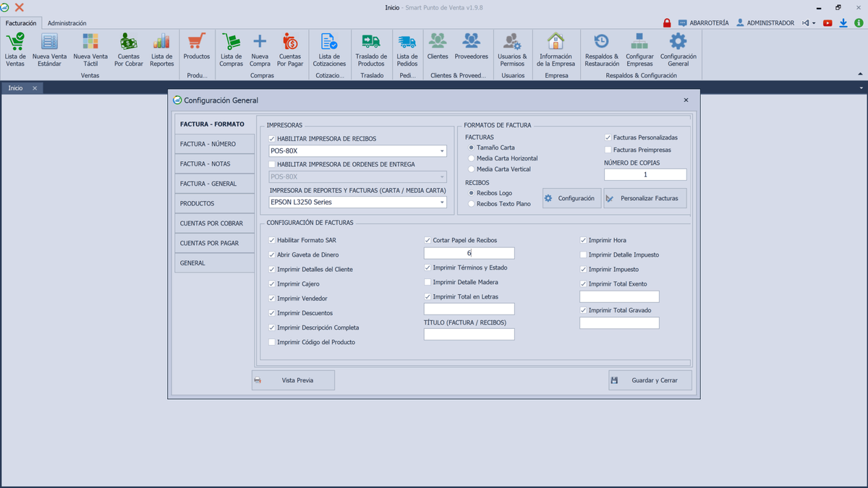Switch to Administración ribbon tab
868x488 pixels.
coord(67,23)
